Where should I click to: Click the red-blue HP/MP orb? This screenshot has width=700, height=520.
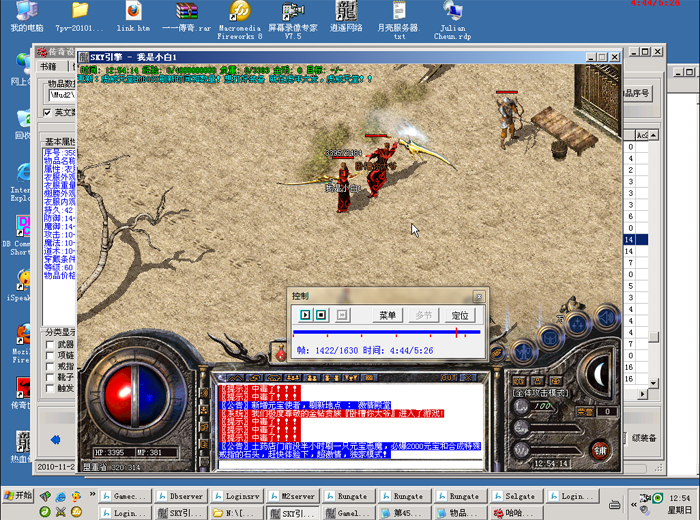coord(135,395)
